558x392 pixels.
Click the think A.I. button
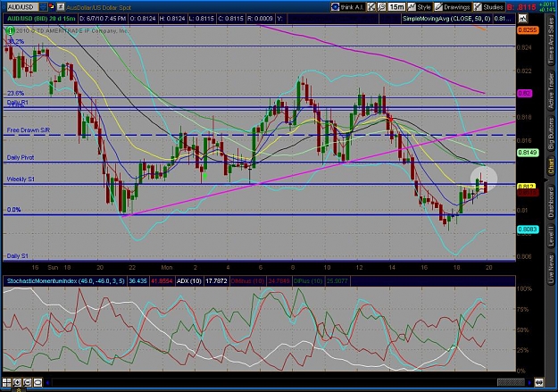point(347,7)
